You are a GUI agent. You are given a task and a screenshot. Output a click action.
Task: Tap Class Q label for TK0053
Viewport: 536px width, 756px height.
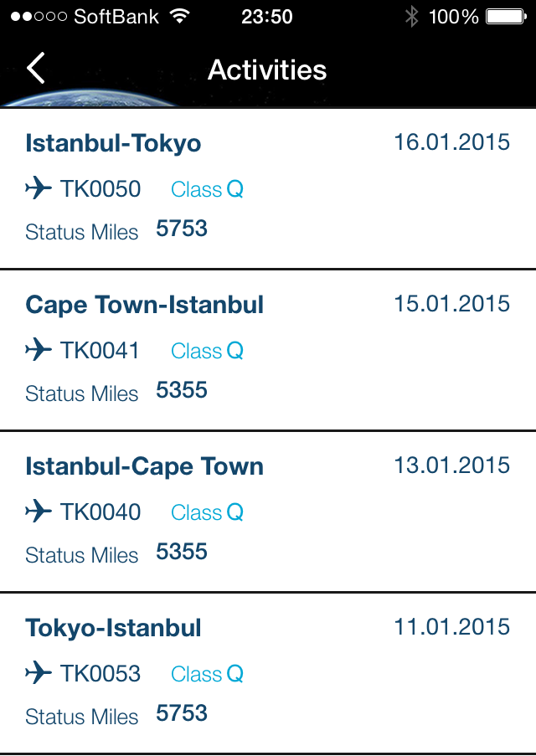[207, 674]
